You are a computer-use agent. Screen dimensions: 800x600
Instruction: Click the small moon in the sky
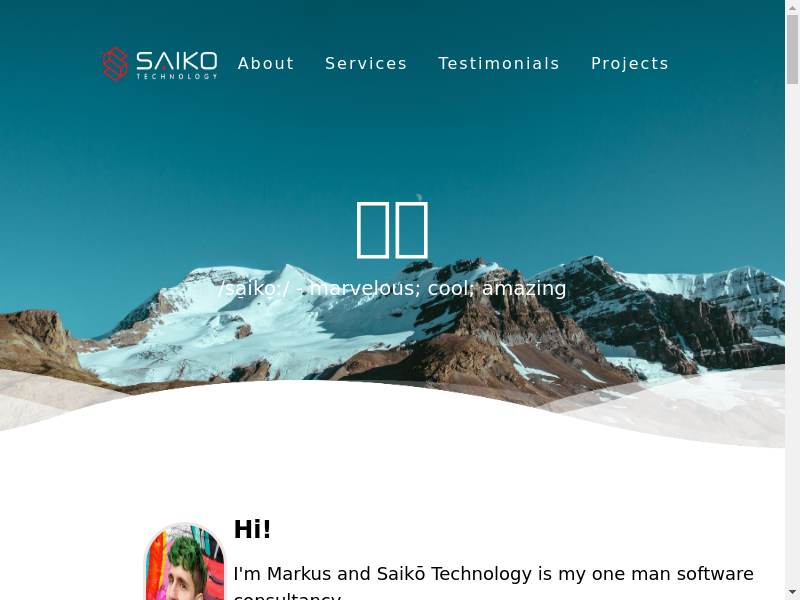point(419,197)
